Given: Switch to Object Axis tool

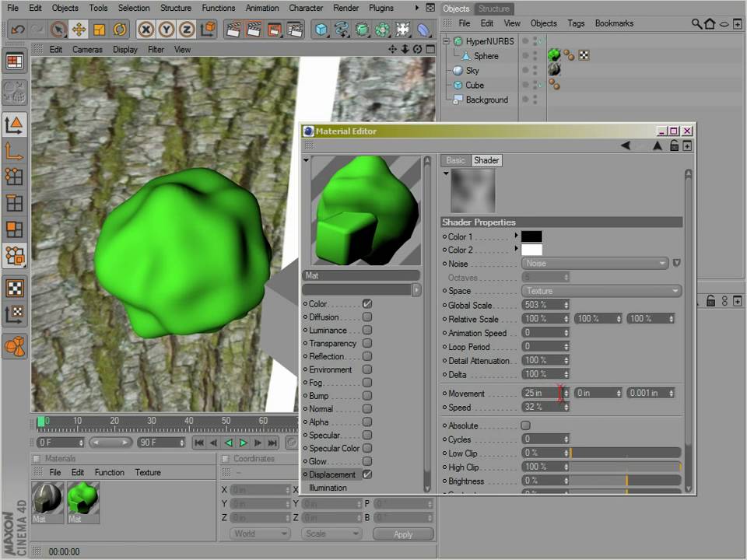Looking at the screenshot, I should (14, 152).
